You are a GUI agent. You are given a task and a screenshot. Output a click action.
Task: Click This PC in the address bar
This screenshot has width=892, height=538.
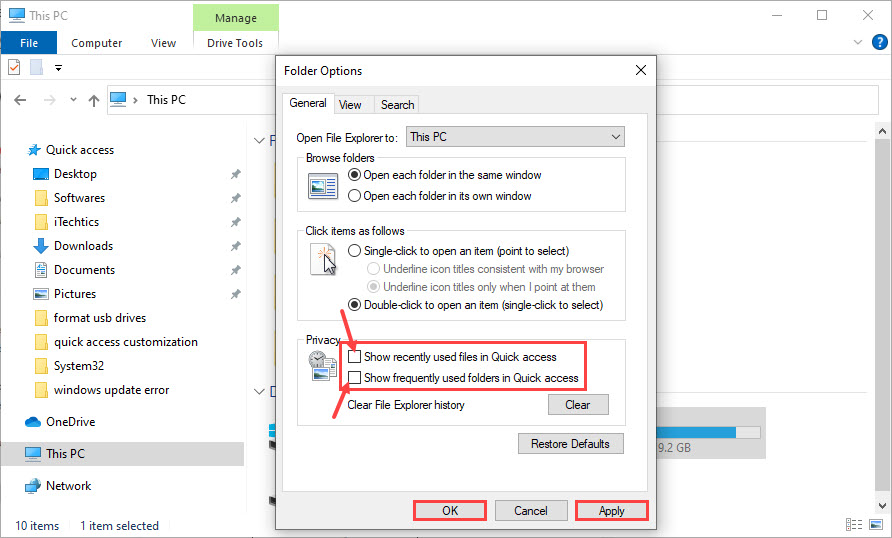click(166, 100)
